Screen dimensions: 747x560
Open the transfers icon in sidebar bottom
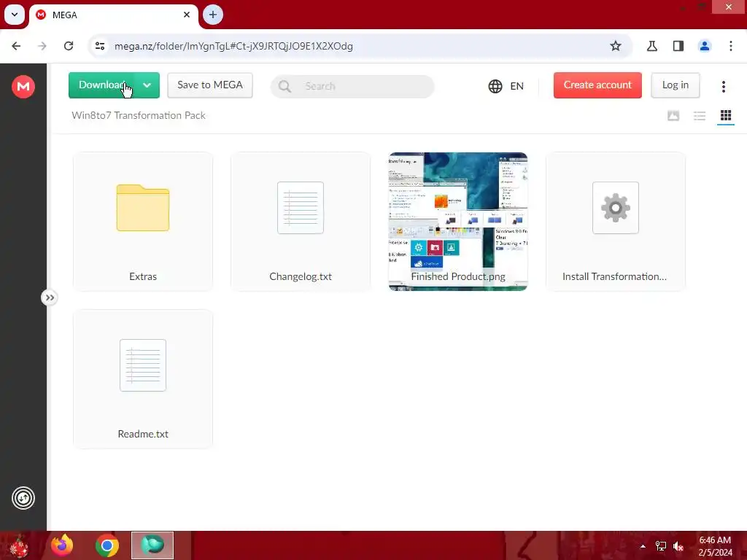tap(23, 498)
